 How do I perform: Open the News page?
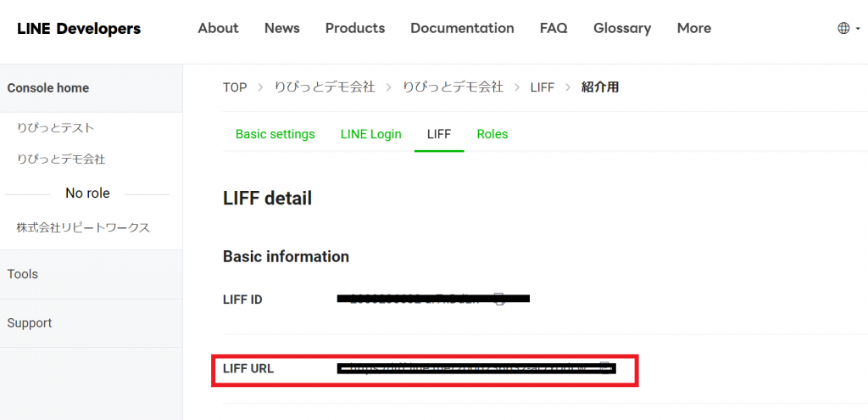click(281, 28)
